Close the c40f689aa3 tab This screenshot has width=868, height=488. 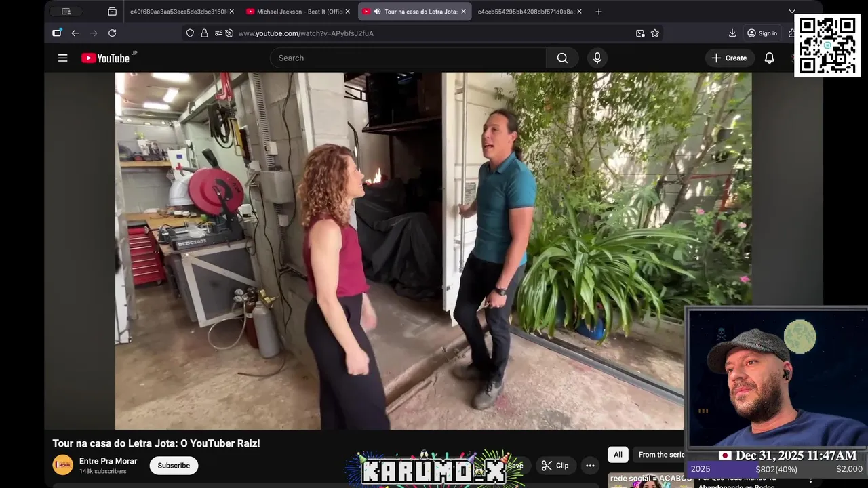tap(232, 12)
